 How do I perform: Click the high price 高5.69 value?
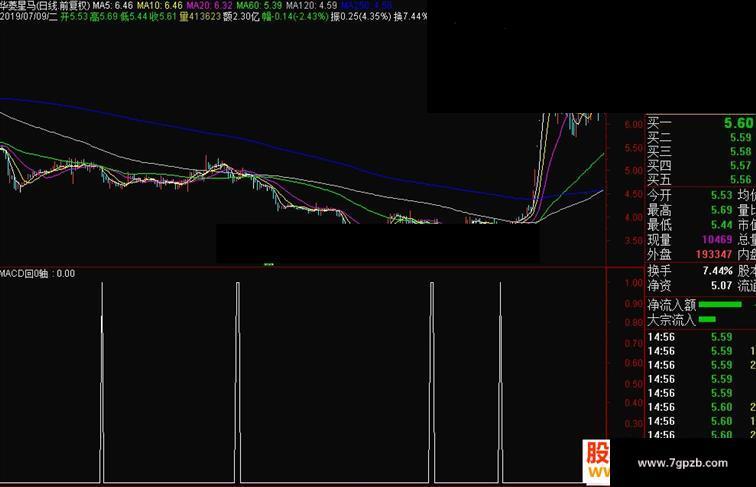(x=103, y=17)
